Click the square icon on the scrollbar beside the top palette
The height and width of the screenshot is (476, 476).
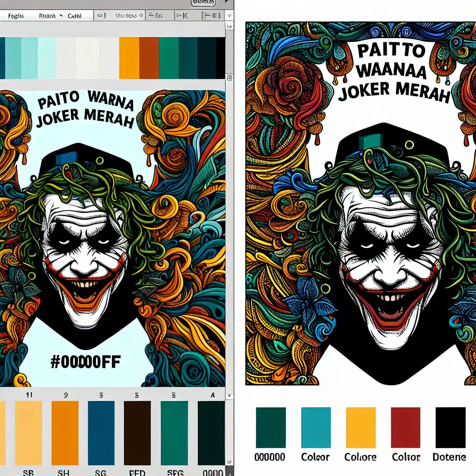(230, 77)
